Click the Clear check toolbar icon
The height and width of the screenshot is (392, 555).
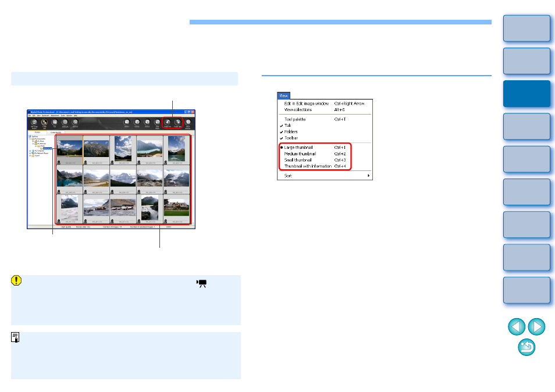158,122
